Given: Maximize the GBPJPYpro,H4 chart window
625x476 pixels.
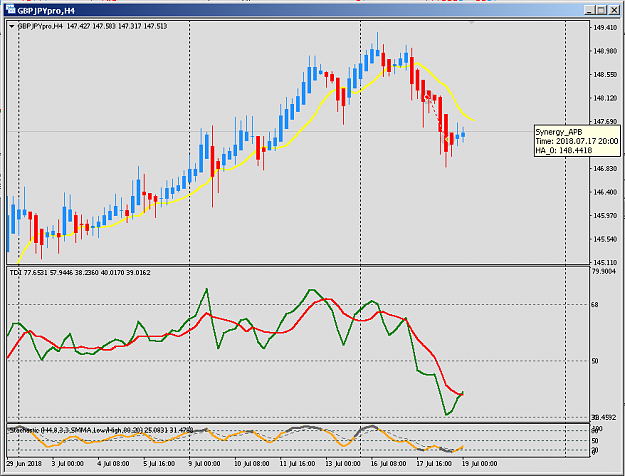Looking at the screenshot, I should tap(602, 10).
